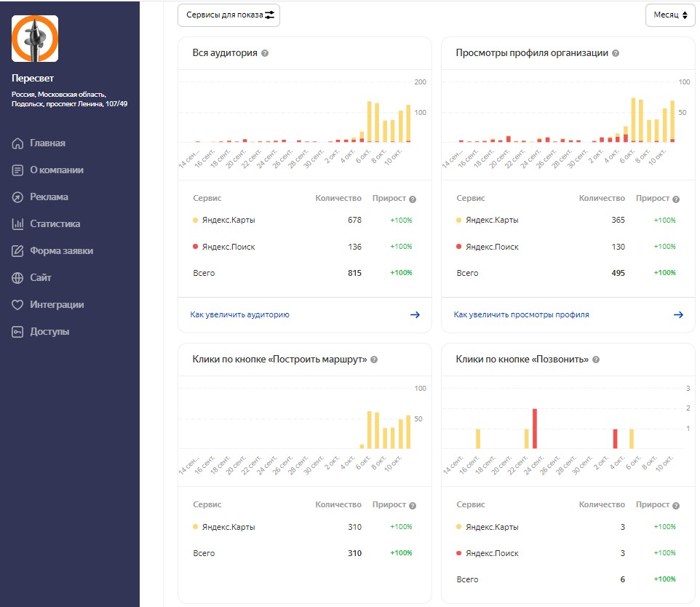Image resolution: width=700 pixels, height=607 pixels.
Task: Click help icon beside Построить маршрут title
Action: point(374,360)
